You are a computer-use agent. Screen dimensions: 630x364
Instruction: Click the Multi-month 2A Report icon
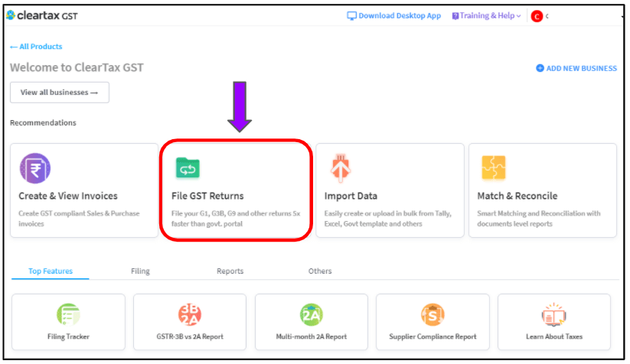[x=312, y=315]
